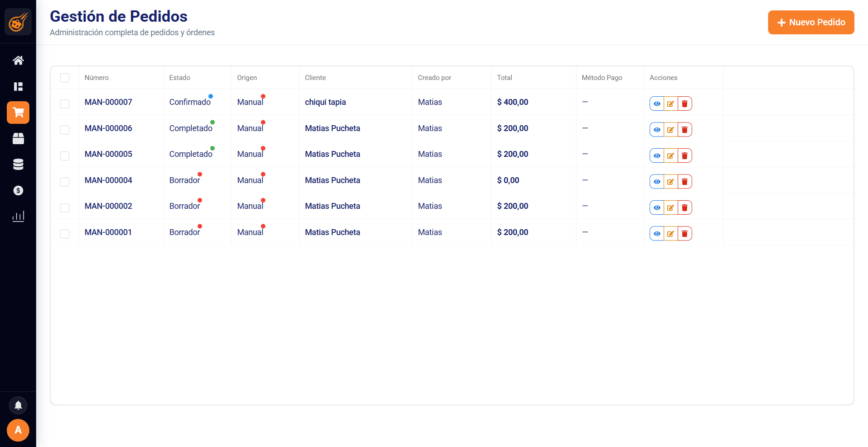
Task: Delete order MAN-000007 with trash icon
Action: (x=685, y=104)
